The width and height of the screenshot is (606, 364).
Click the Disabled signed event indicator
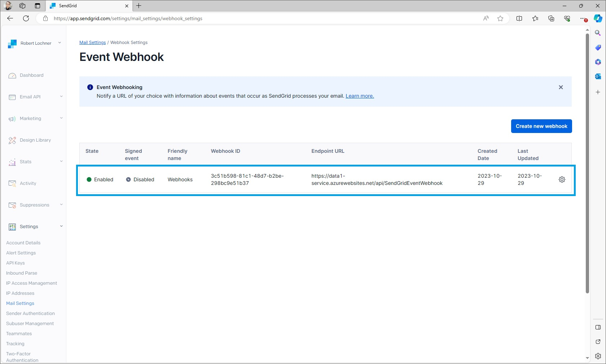click(140, 179)
